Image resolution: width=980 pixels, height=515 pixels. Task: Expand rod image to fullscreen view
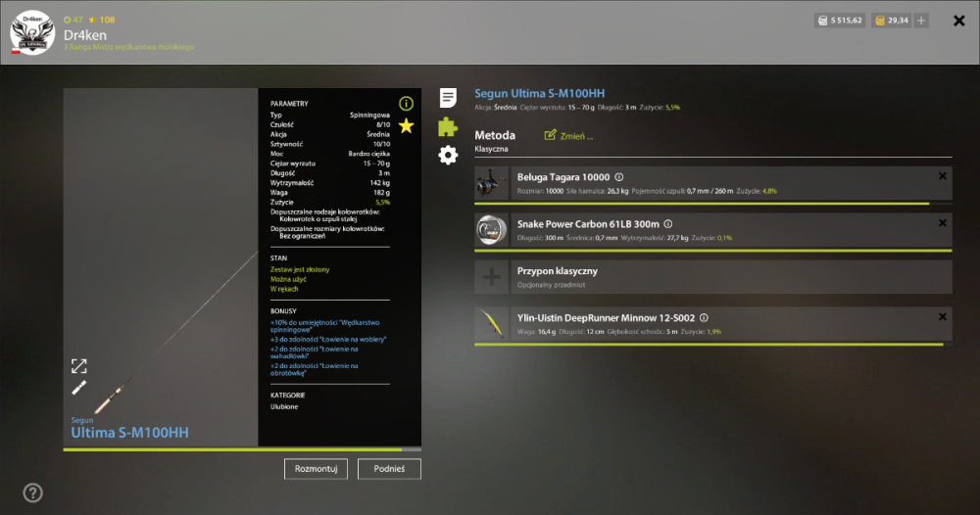[x=78, y=366]
